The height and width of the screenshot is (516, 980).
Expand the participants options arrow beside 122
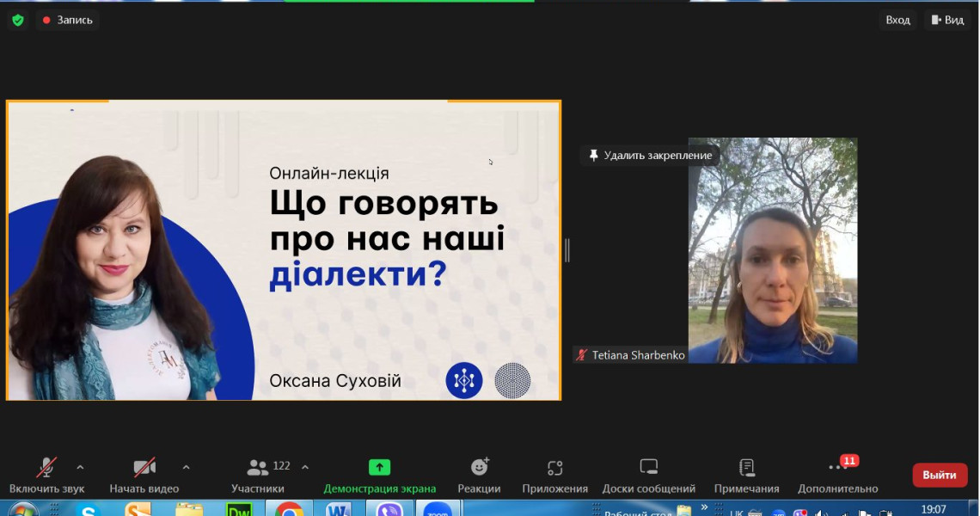click(x=305, y=467)
